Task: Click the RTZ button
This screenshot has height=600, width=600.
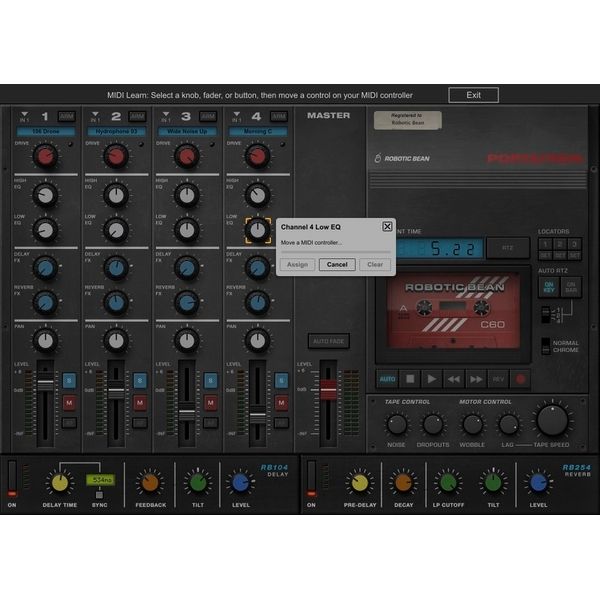Action: (x=508, y=248)
